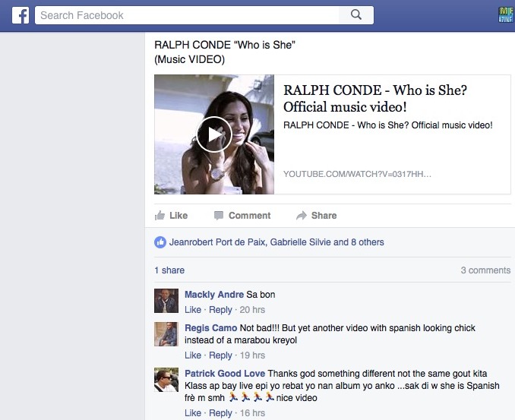The width and height of the screenshot is (515, 420).
Task: Like Regis Camo's comment
Action: pyautogui.click(x=193, y=355)
